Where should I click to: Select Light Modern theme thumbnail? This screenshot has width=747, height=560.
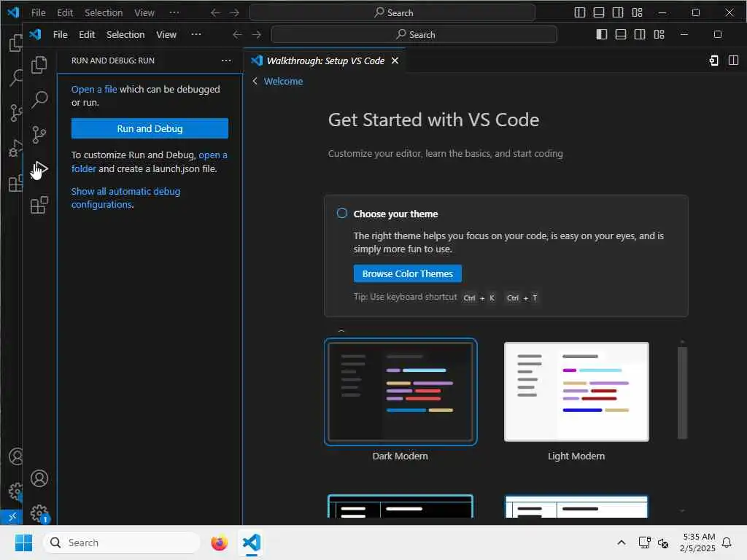[576, 392]
